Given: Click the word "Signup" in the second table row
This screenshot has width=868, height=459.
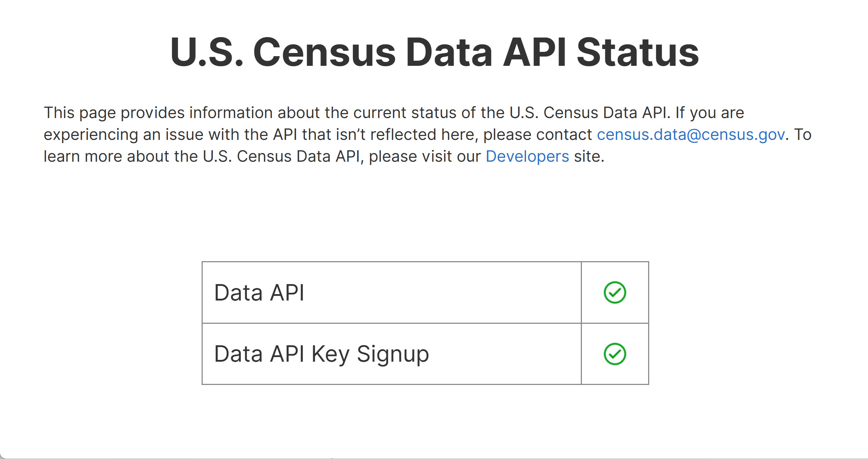Looking at the screenshot, I should (392, 354).
